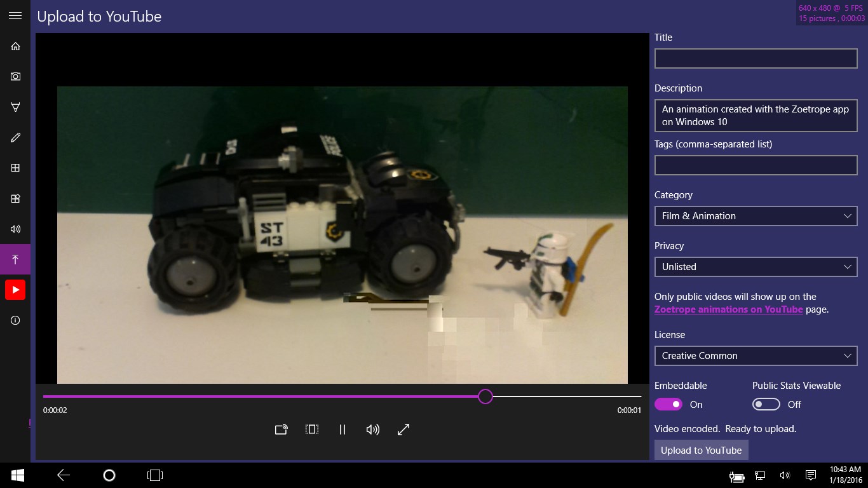Change Privacy from Unlisted

[756, 267]
